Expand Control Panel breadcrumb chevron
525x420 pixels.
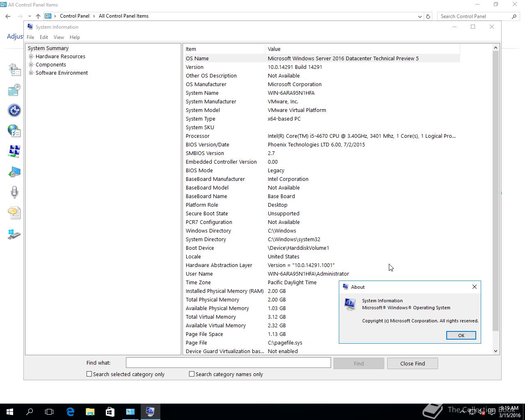[x=94, y=16]
